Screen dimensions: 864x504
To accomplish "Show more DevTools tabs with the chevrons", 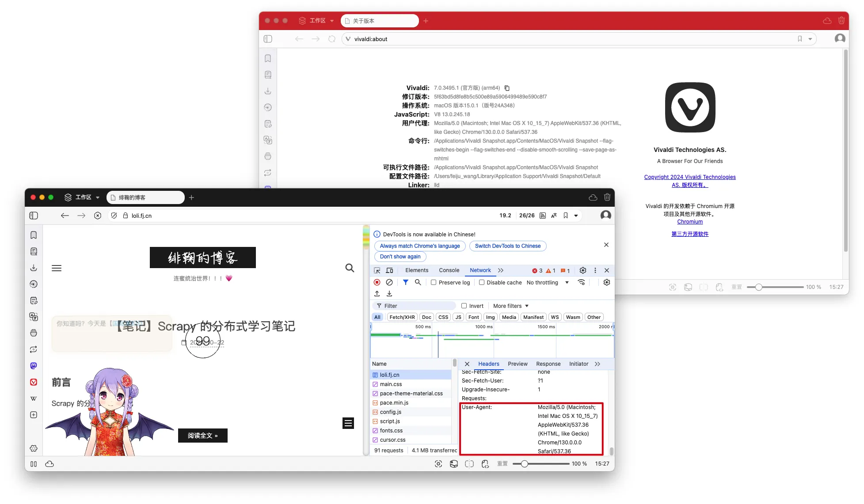I will [501, 270].
